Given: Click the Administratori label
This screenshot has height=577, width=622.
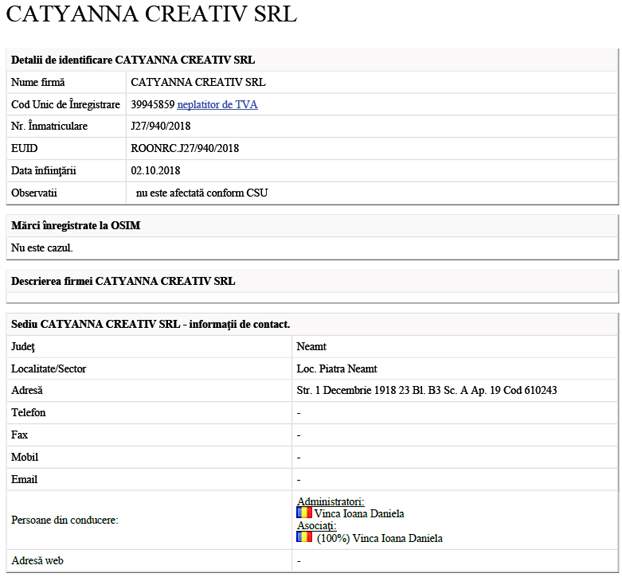Looking at the screenshot, I should tap(331, 501).
